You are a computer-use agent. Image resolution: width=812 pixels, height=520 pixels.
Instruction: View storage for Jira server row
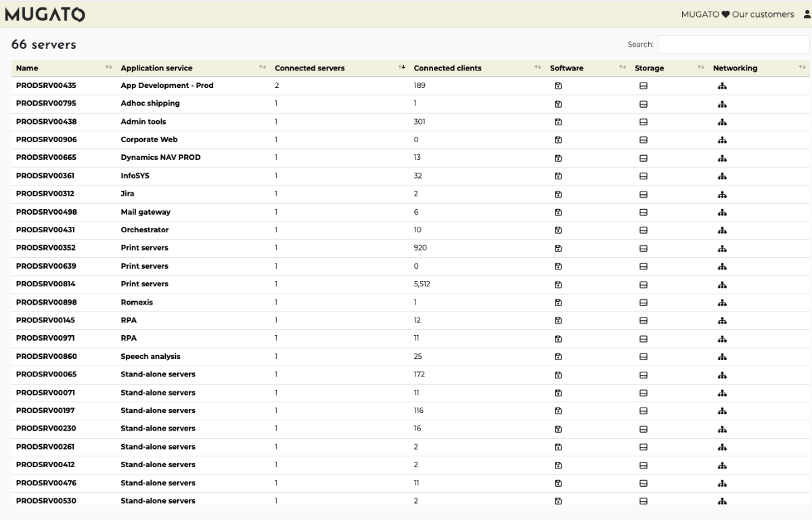[644, 194]
